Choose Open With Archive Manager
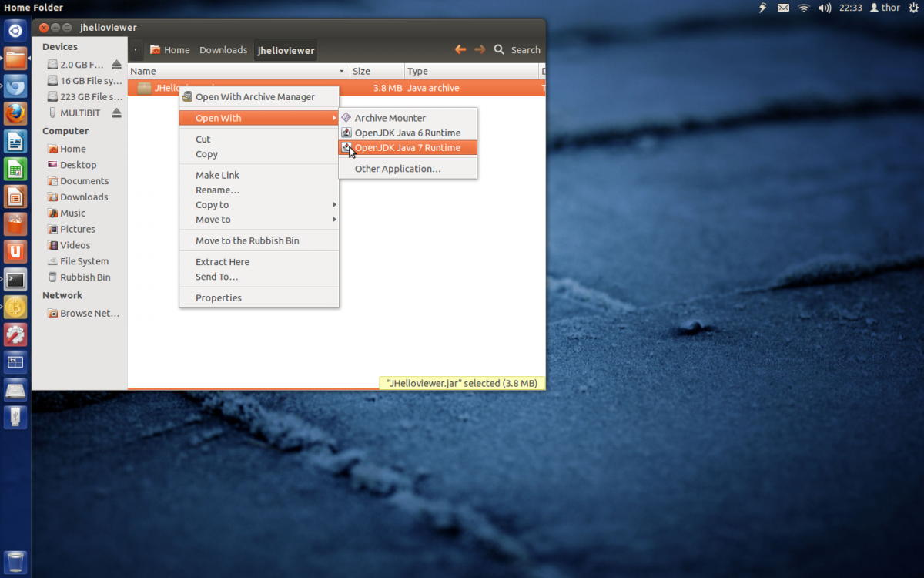 coord(259,97)
